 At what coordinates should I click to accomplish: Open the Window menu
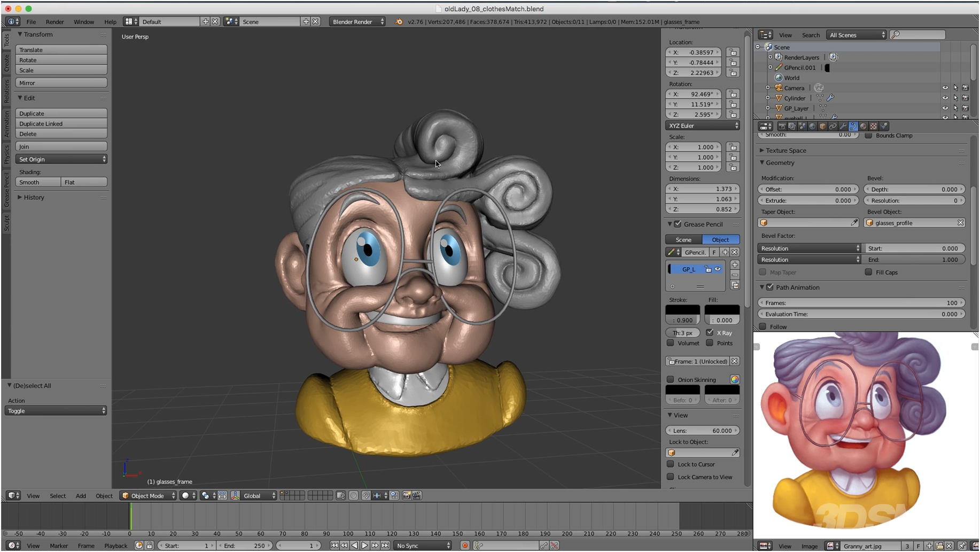coord(83,22)
